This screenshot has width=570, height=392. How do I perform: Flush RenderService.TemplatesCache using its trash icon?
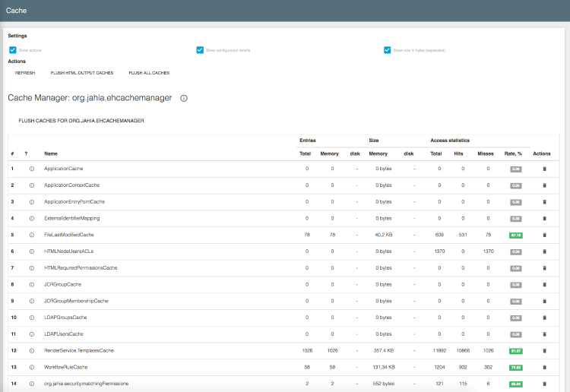point(545,351)
